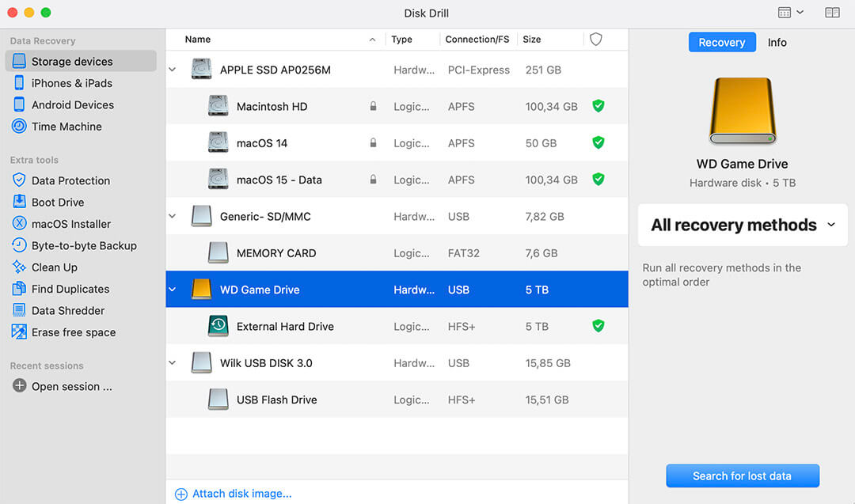The image size is (855, 504).
Task: Click the lock icon on Macintosh HD row
Action: (373, 106)
